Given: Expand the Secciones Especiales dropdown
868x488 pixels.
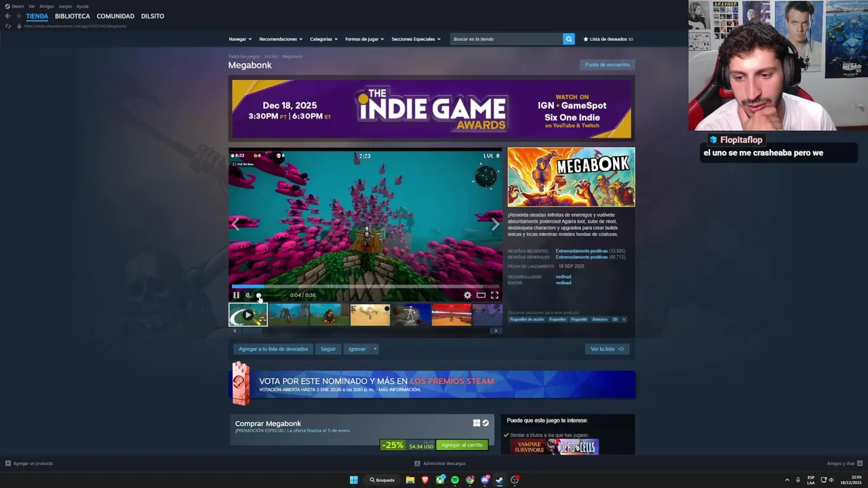Looking at the screenshot, I should pyautogui.click(x=416, y=39).
